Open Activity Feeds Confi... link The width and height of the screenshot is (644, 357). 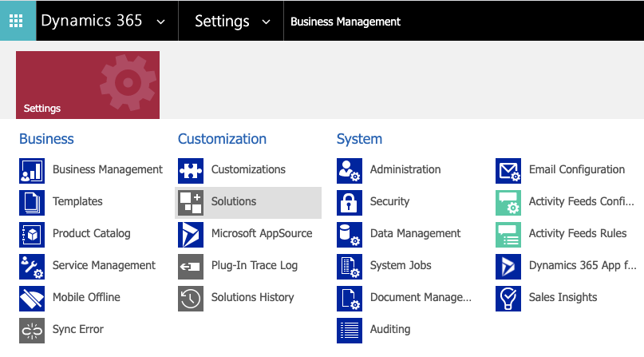[582, 201]
